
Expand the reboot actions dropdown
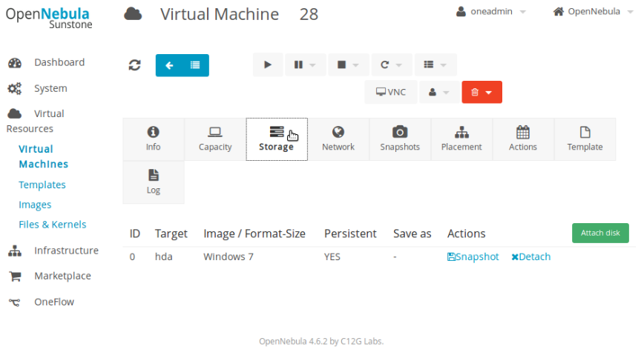(390, 65)
